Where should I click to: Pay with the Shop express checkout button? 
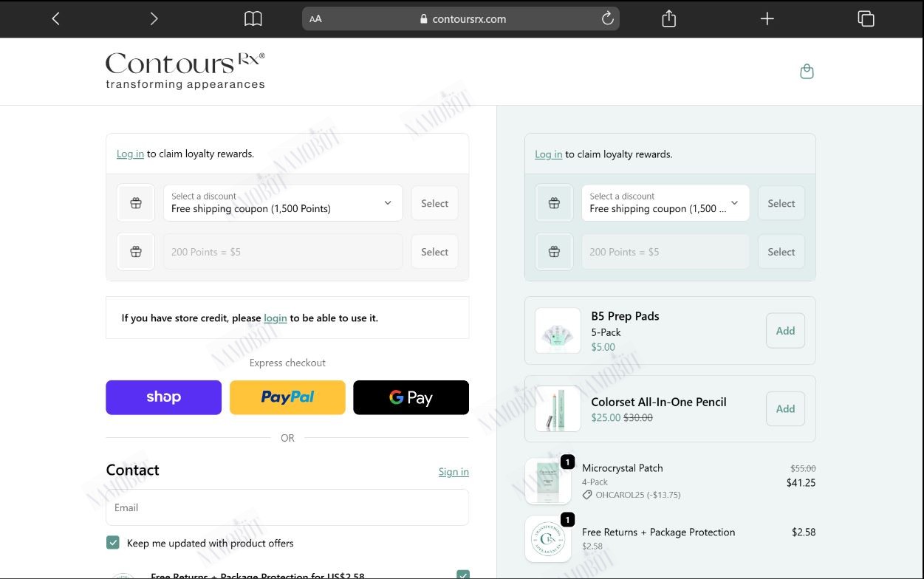click(x=163, y=397)
